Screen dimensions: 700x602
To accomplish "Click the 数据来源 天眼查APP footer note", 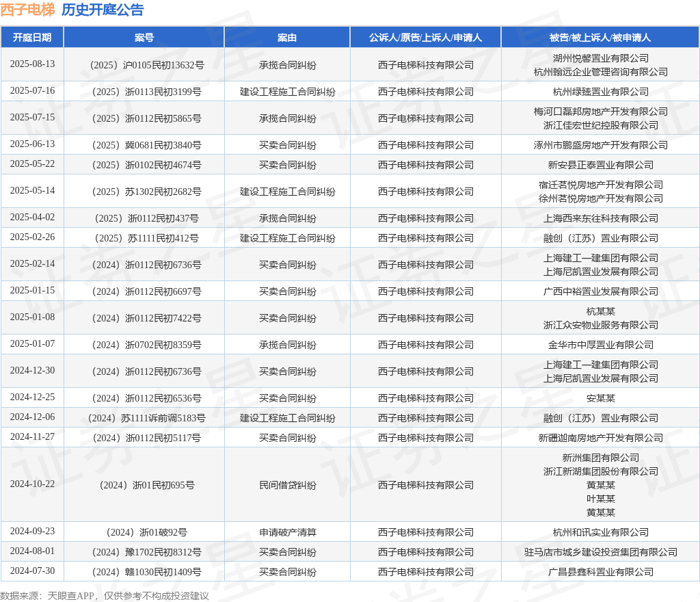I will coord(105,597).
